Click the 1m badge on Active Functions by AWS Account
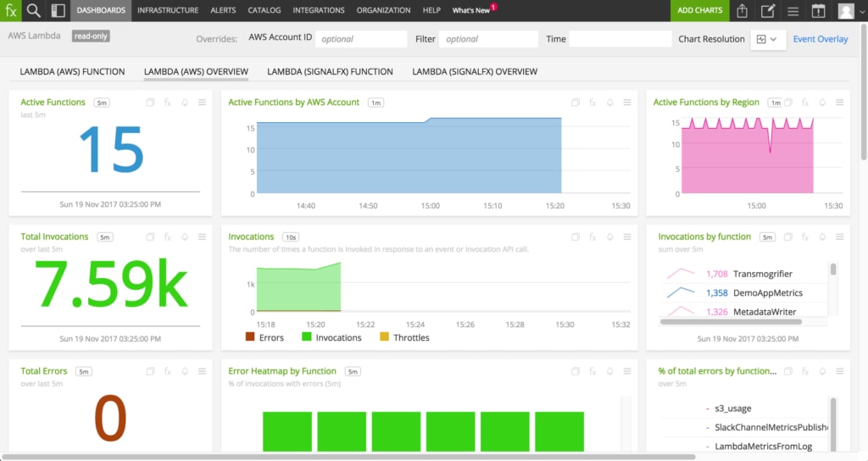The image size is (868, 461). coord(376,103)
